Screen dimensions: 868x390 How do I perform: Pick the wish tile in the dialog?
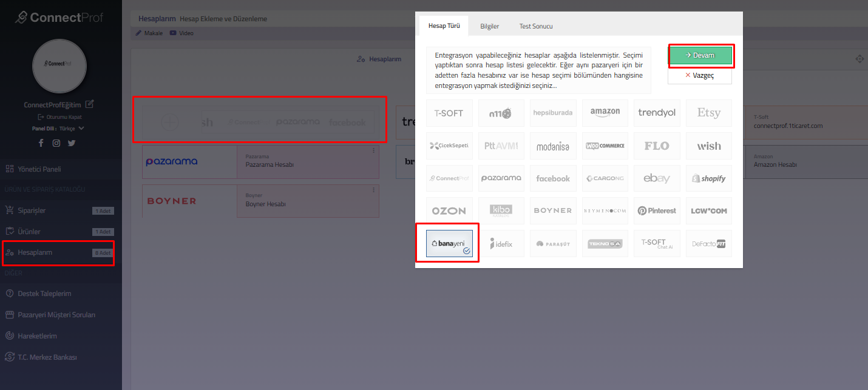709,146
